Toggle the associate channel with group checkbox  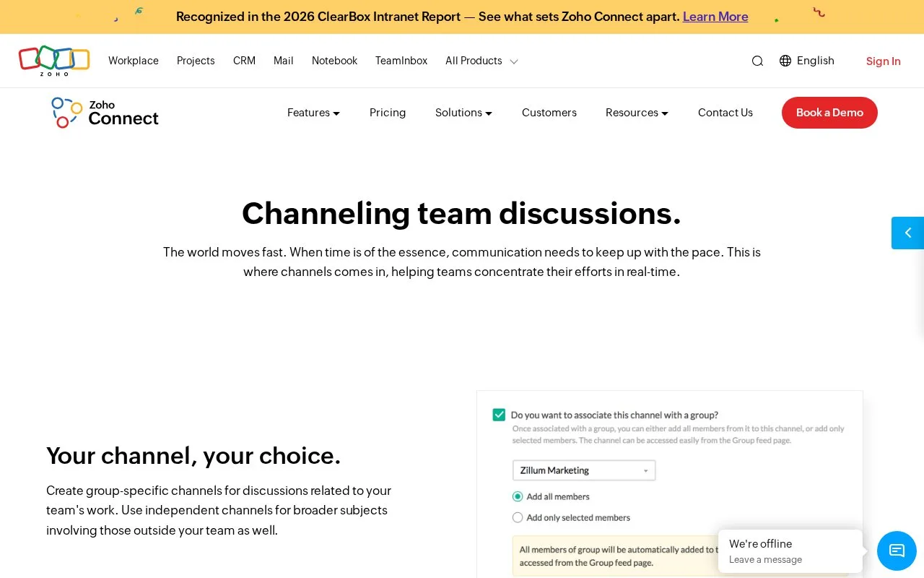pos(499,415)
